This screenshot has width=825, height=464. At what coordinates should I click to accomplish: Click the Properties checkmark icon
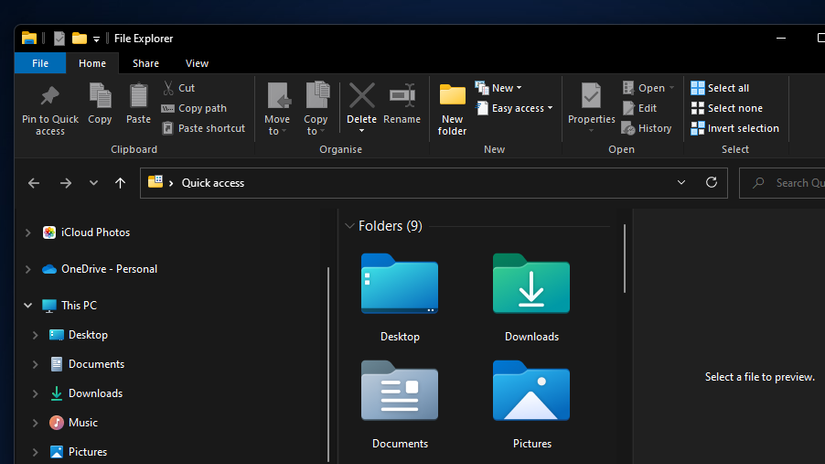pyautogui.click(x=591, y=96)
